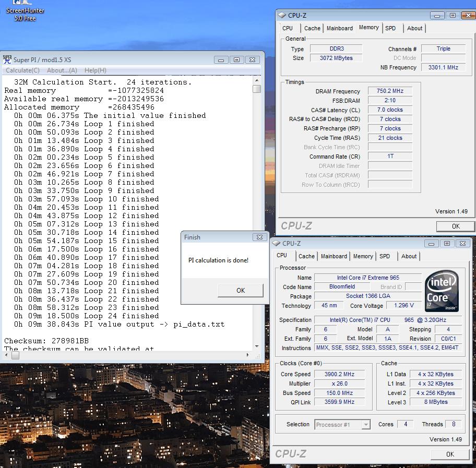Click the Command Rate value 1T
Viewport: 476px width, 468px height.
390,157
